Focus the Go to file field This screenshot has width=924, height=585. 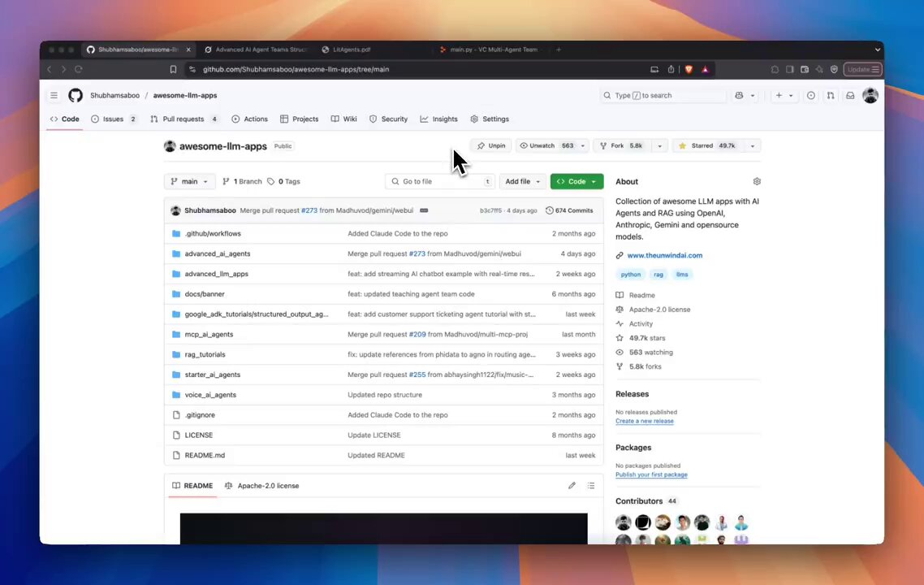[x=440, y=182]
